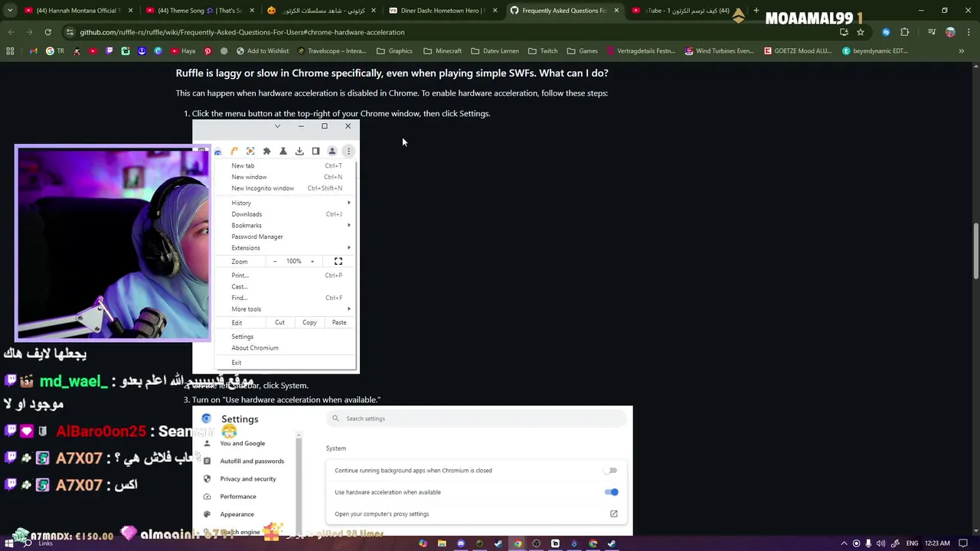Select Privacy and security in Settings sidebar
Viewport: 980px width, 551px height.
pos(248,479)
